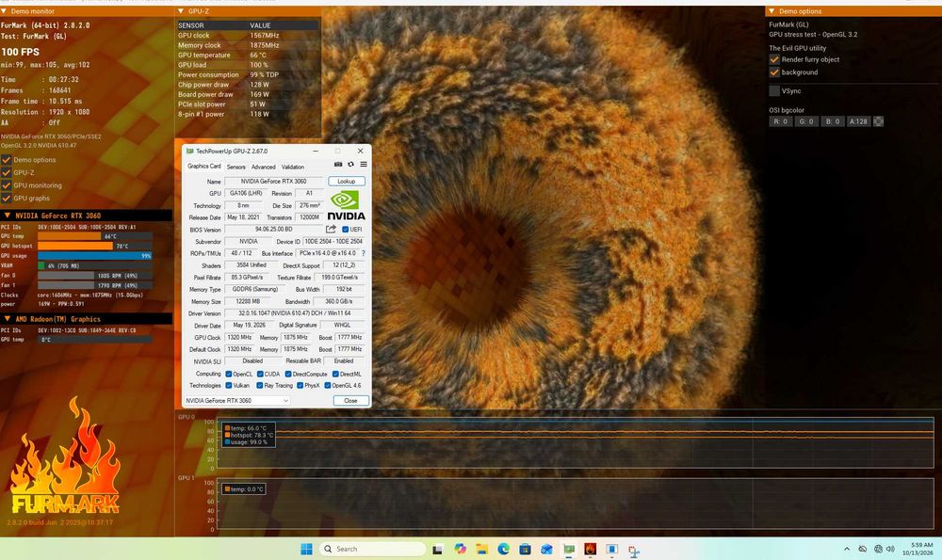Click the BIOS Version field

273,230
